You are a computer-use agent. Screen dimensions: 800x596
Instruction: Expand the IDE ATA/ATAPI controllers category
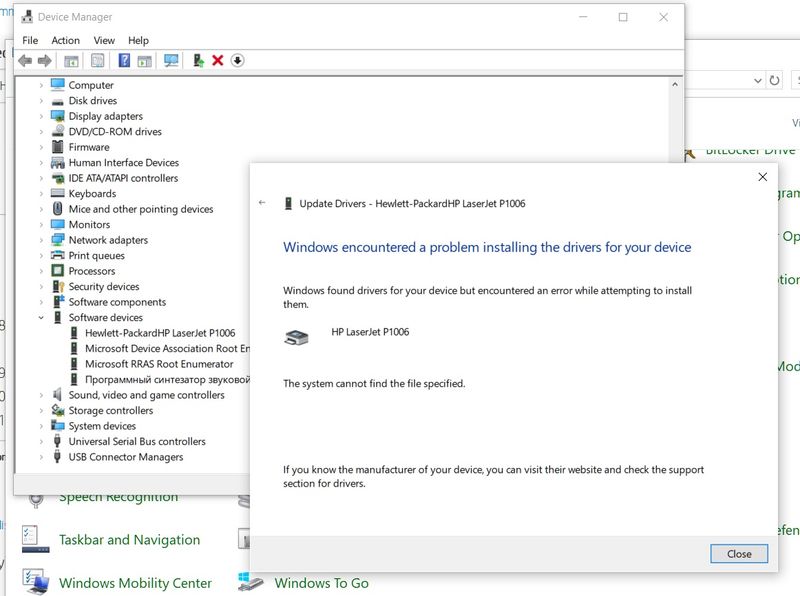tap(41, 178)
